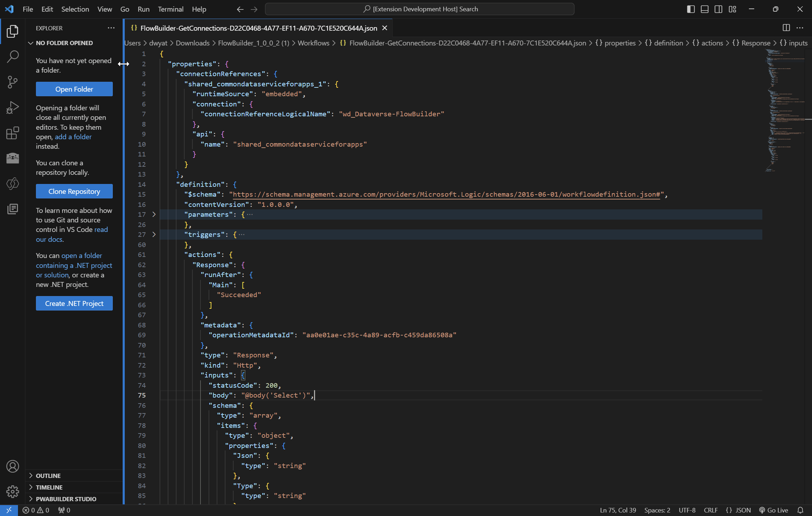The width and height of the screenshot is (812, 516).
Task: Open the Manage settings gear
Action: click(x=13, y=491)
